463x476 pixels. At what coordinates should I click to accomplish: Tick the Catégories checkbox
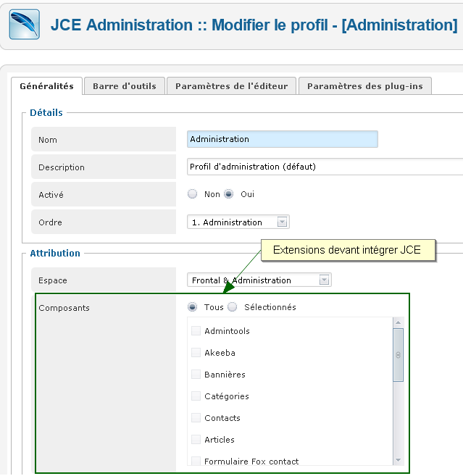[196, 396]
